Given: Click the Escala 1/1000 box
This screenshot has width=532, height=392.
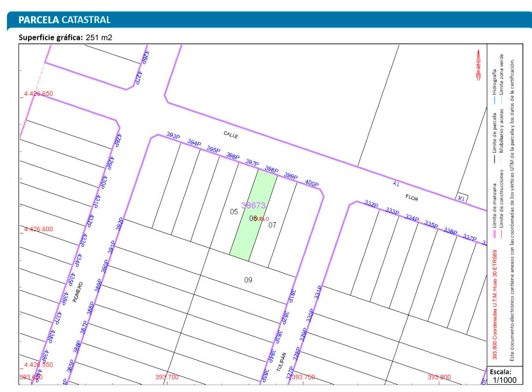Looking at the screenshot, I should pos(504,376).
